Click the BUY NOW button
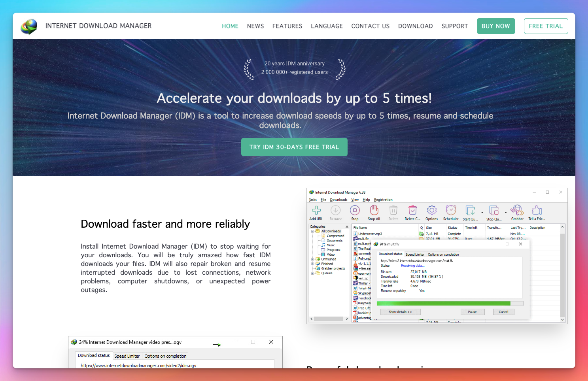This screenshot has width=588, height=381. (496, 26)
